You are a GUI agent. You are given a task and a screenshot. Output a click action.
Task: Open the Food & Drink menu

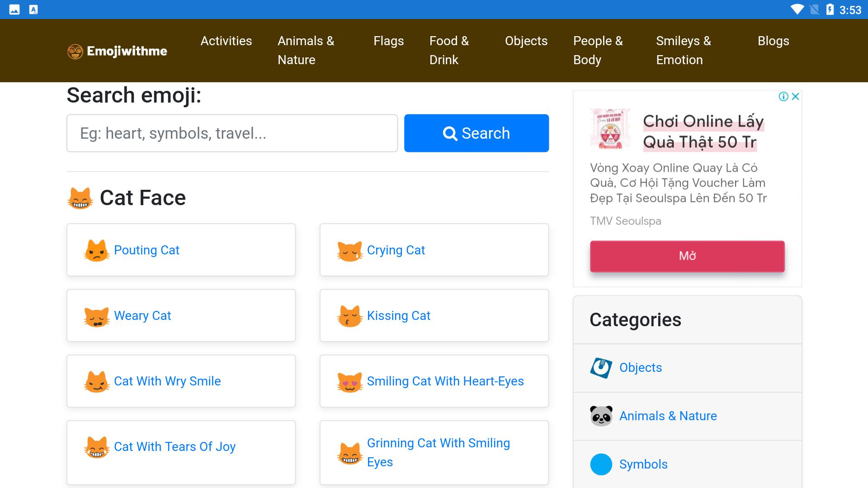coord(449,51)
